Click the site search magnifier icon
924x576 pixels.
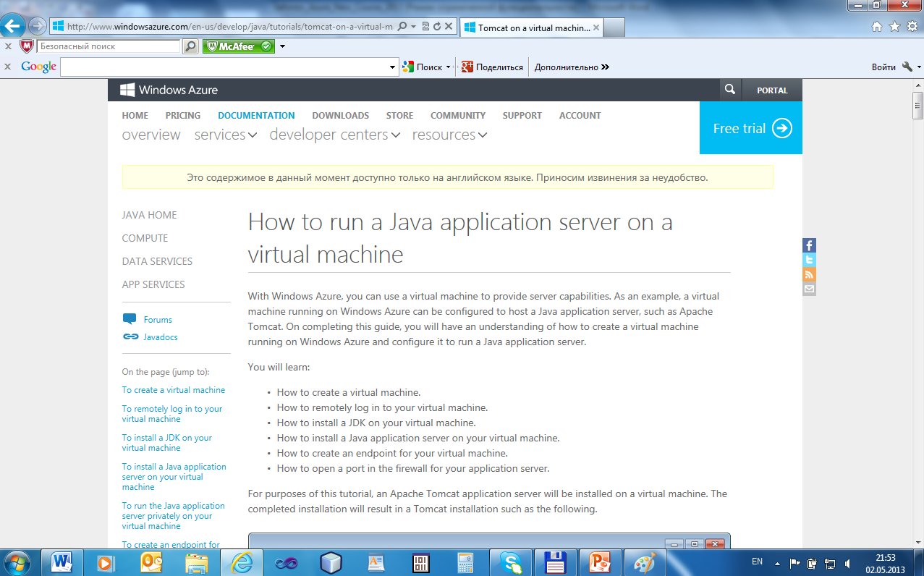tap(729, 90)
